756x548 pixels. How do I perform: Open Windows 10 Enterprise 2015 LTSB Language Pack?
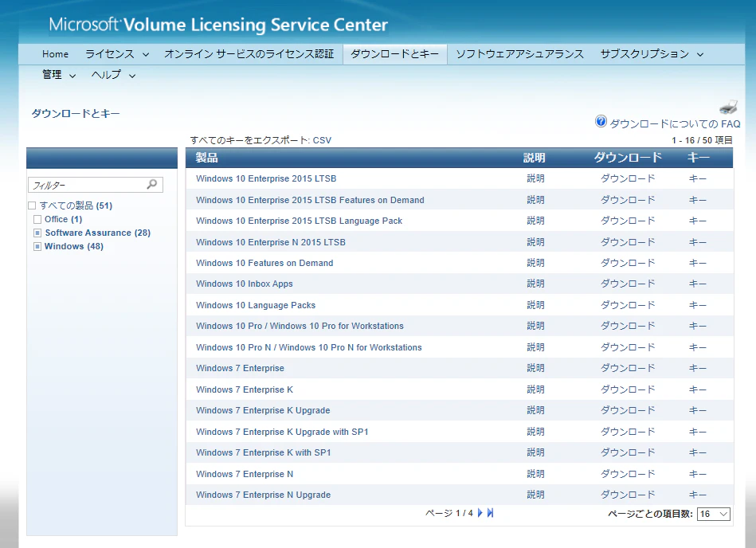[299, 221]
